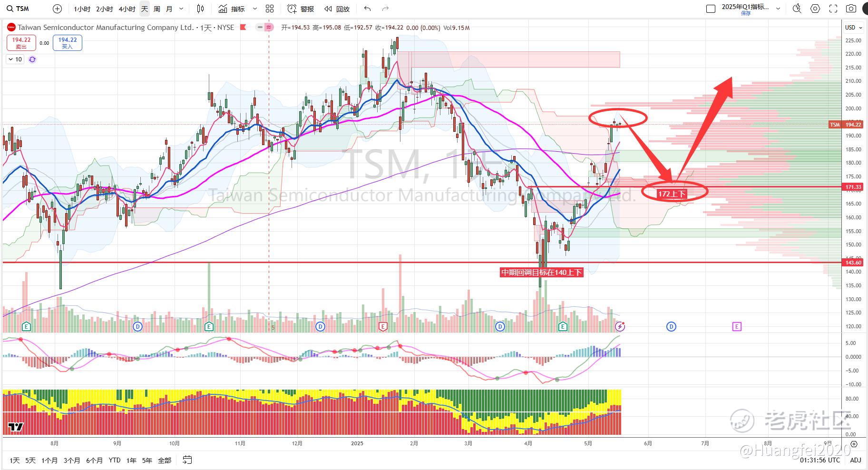
Task: Set range to 5年
Action: coord(147,460)
